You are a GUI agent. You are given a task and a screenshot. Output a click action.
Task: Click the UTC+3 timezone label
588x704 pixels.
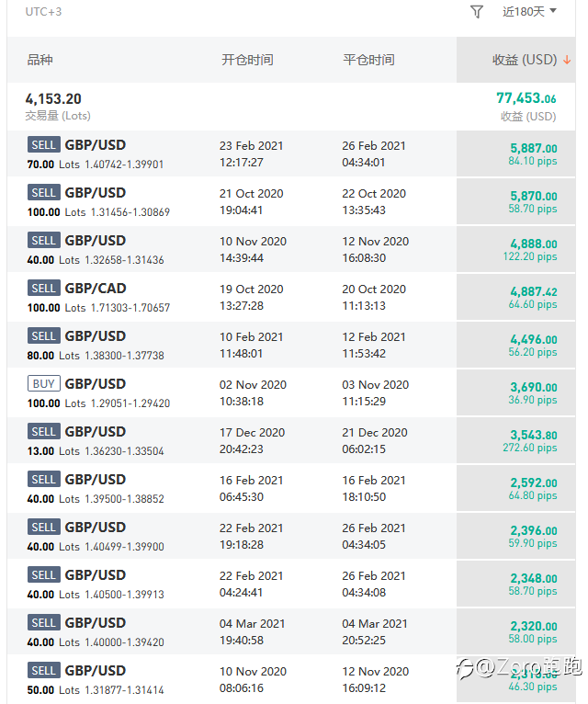[x=43, y=12]
